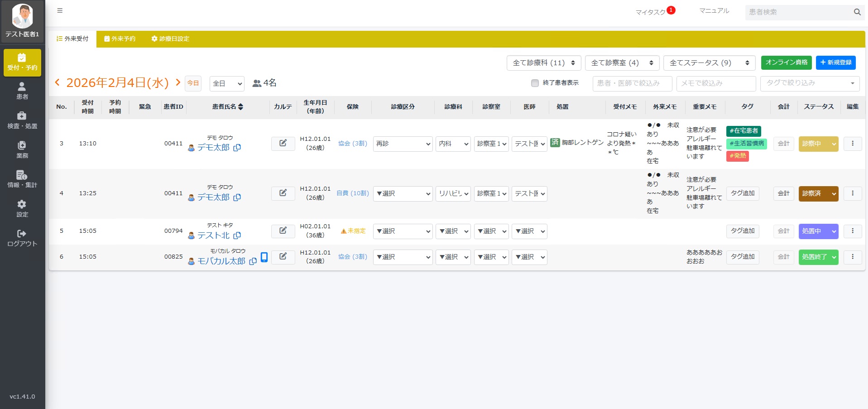Change デモ太郎's 診察済 status dropdown

[x=818, y=193]
